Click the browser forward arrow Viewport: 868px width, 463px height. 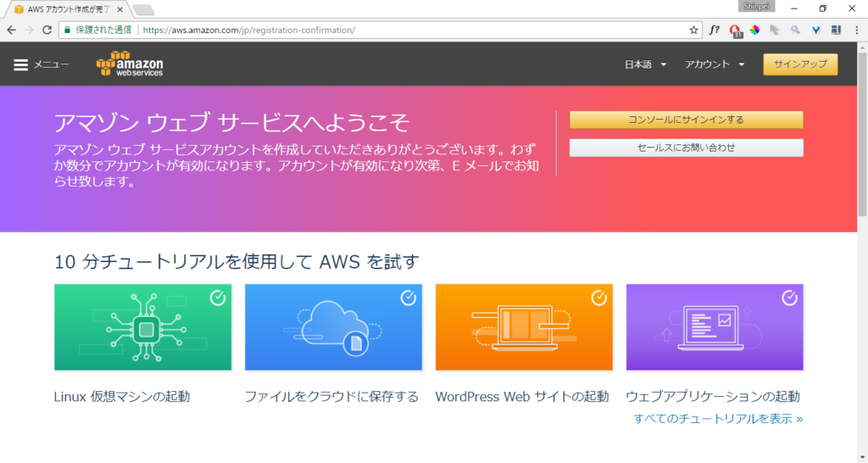[30, 30]
